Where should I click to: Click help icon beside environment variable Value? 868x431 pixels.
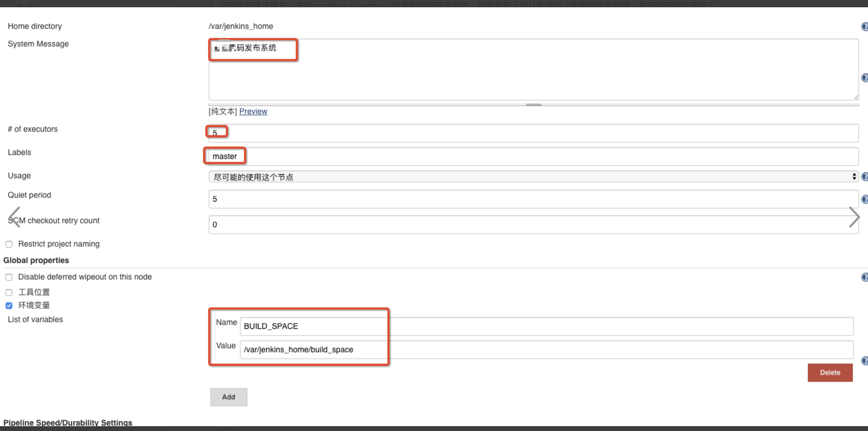tap(864, 361)
